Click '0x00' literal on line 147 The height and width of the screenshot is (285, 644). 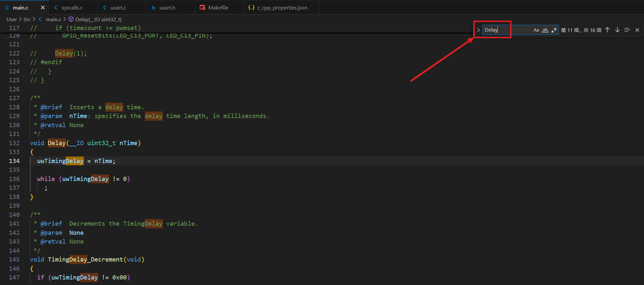(x=120, y=277)
